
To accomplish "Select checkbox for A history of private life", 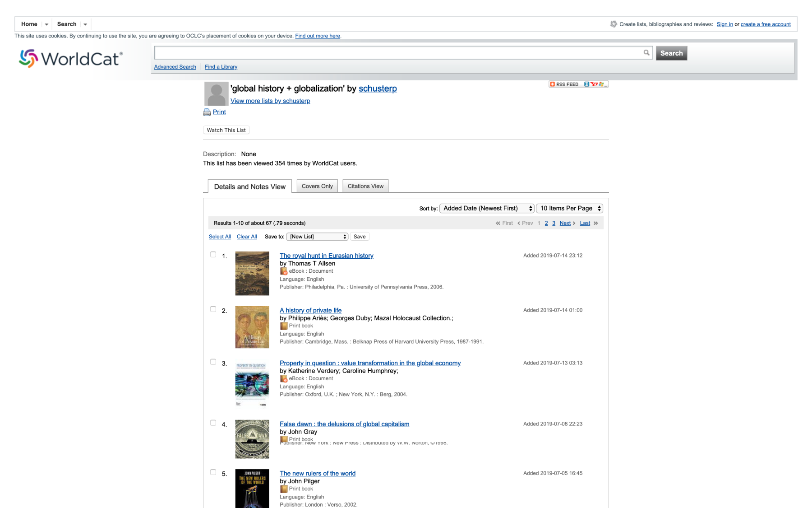I will pyautogui.click(x=213, y=309).
